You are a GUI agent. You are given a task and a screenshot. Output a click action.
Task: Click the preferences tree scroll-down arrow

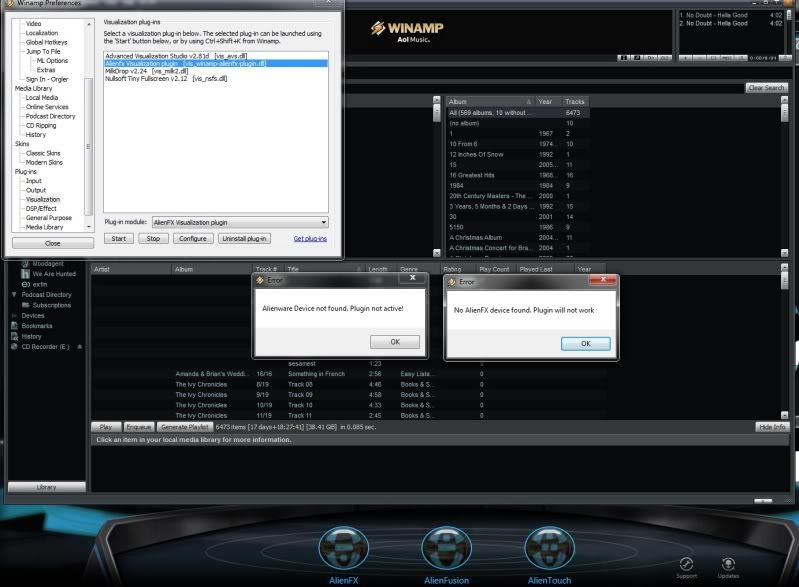tap(89, 227)
